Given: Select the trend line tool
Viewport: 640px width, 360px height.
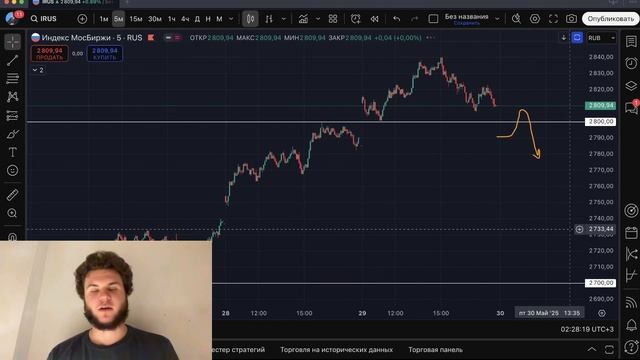Looking at the screenshot, I should (x=13, y=60).
